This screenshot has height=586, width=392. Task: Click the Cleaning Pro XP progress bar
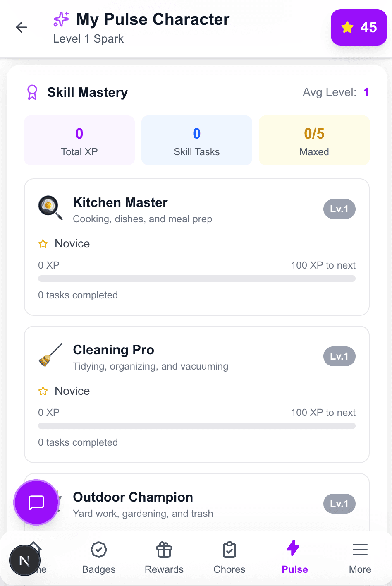coord(196,425)
